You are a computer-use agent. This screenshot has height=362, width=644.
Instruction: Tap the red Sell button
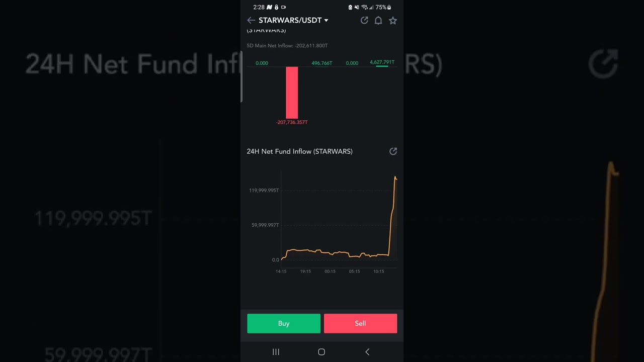pos(360,323)
